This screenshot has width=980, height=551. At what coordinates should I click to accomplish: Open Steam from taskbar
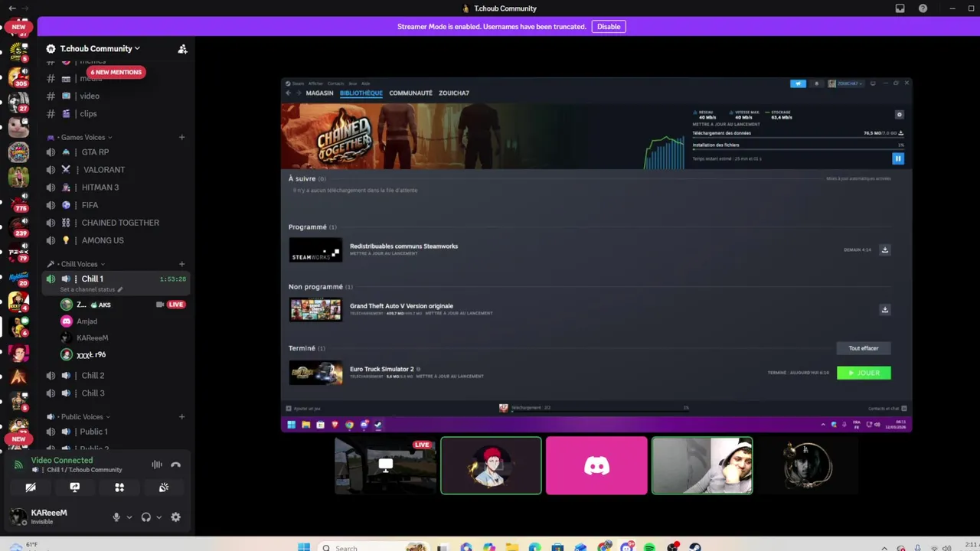pos(696,547)
